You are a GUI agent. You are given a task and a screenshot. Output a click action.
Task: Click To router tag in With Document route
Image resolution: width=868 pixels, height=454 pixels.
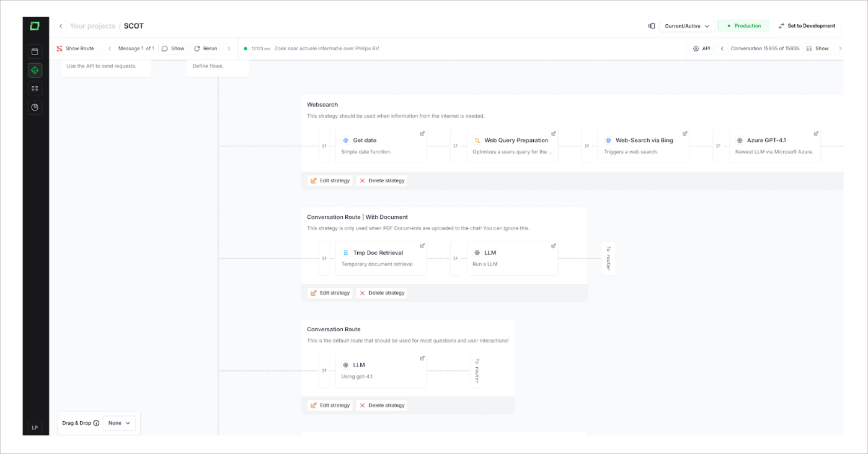click(x=608, y=258)
